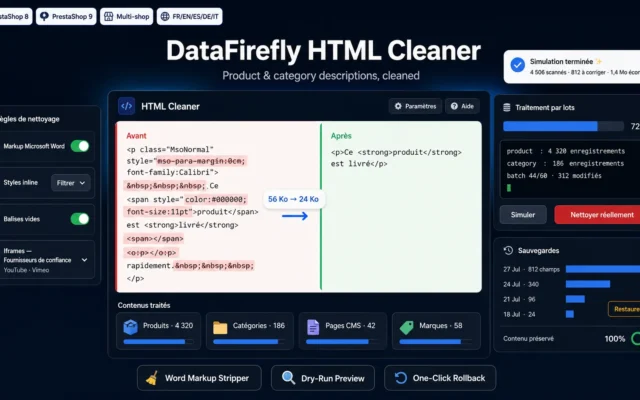Click the Produits 4 320 progress bar

[x=158, y=342]
